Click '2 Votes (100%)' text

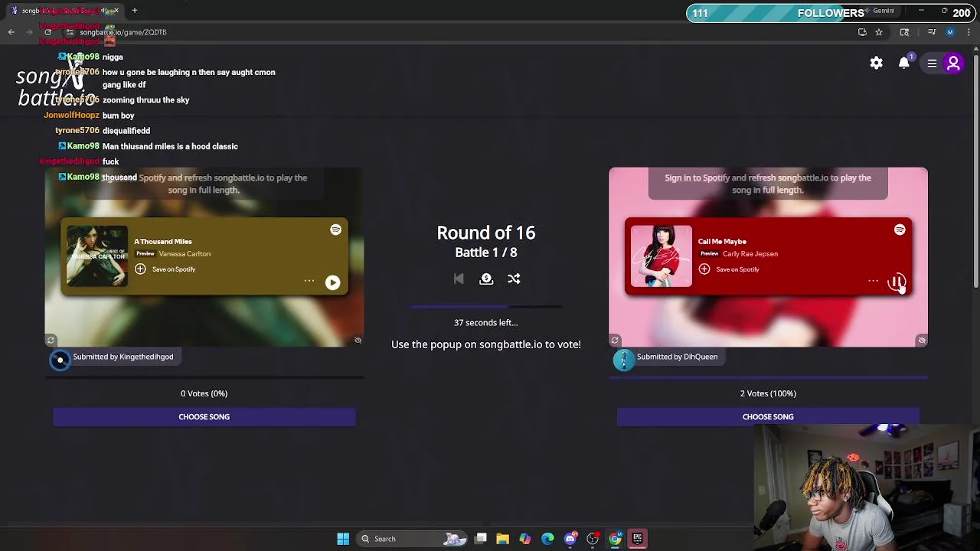[x=768, y=393]
